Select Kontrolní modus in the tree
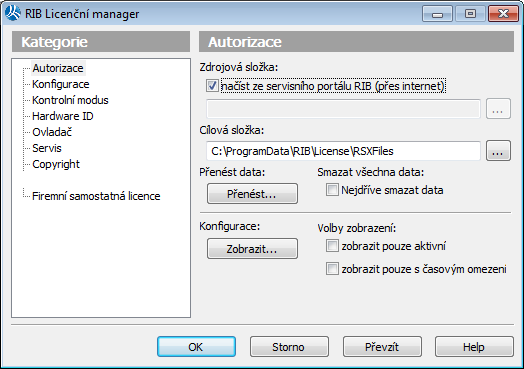Screen dimensions: 524x369 (70, 100)
